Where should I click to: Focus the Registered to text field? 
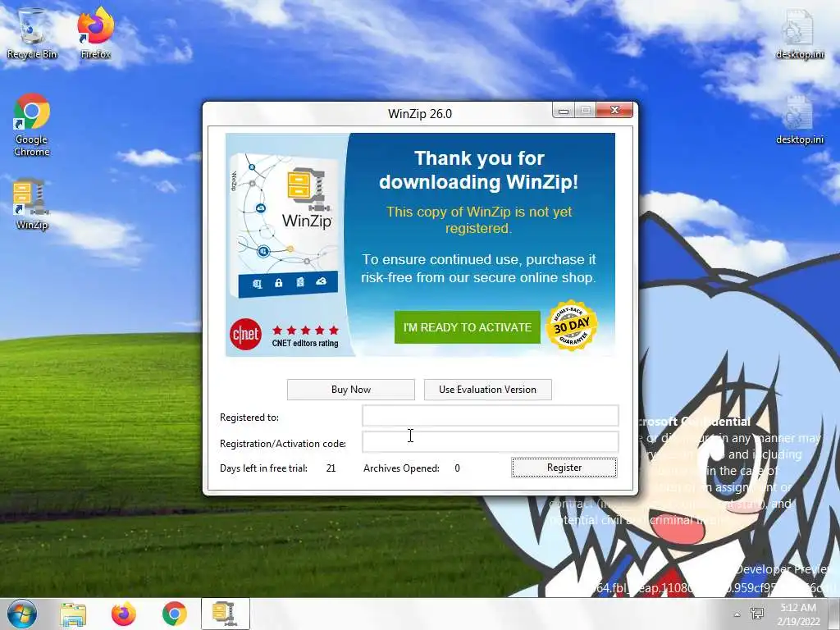pos(491,416)
